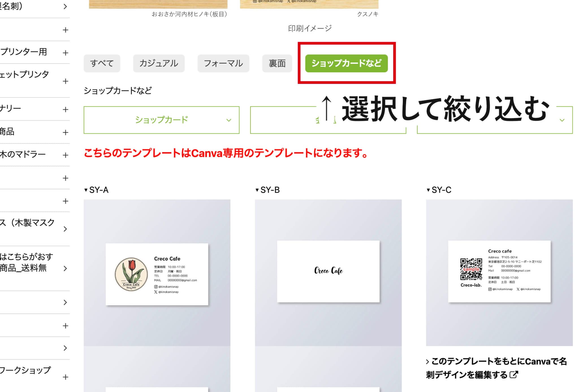Open the 木製マスク sidebar chevron
Viewport: 579px width, 392px height.
point(65,229)
